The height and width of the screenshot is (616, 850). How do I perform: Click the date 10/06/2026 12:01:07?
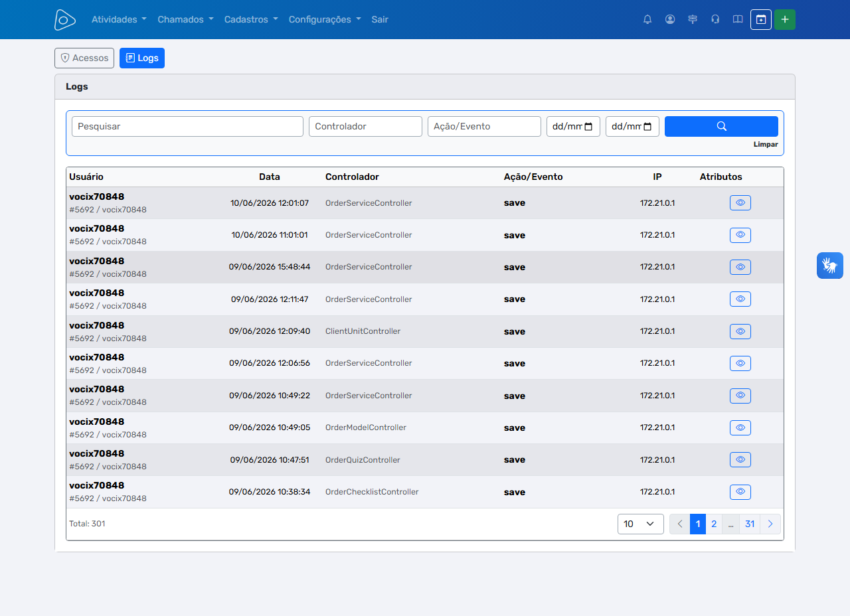click(x=270, y=203)
